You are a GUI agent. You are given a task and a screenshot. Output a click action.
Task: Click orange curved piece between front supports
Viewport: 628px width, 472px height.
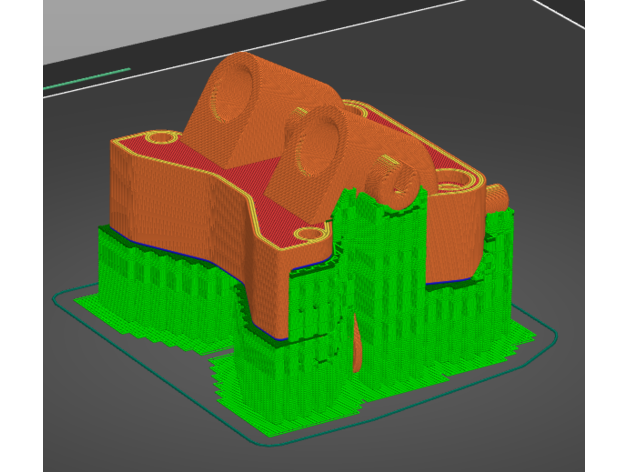pyautogui.click(x=358, y=345)
